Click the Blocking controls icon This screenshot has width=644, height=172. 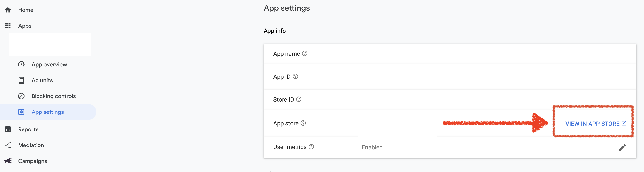[21, 96]
